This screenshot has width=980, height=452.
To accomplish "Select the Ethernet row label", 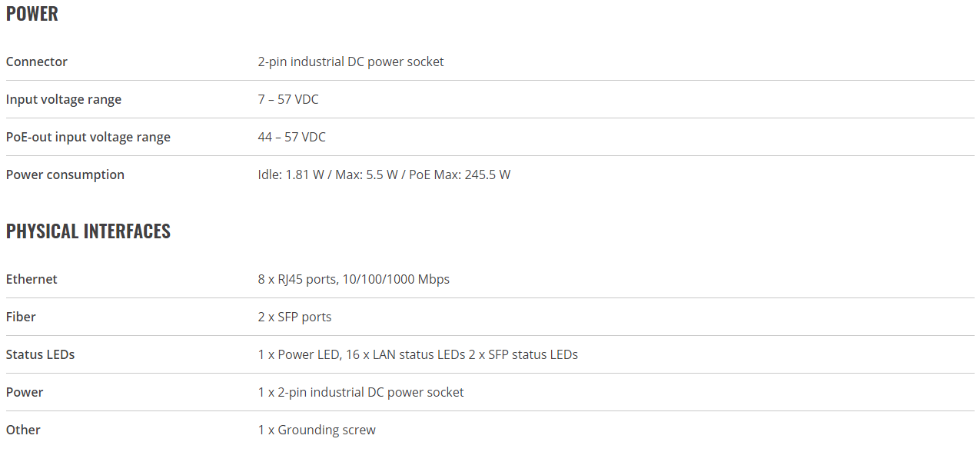I will pos(32,279).
